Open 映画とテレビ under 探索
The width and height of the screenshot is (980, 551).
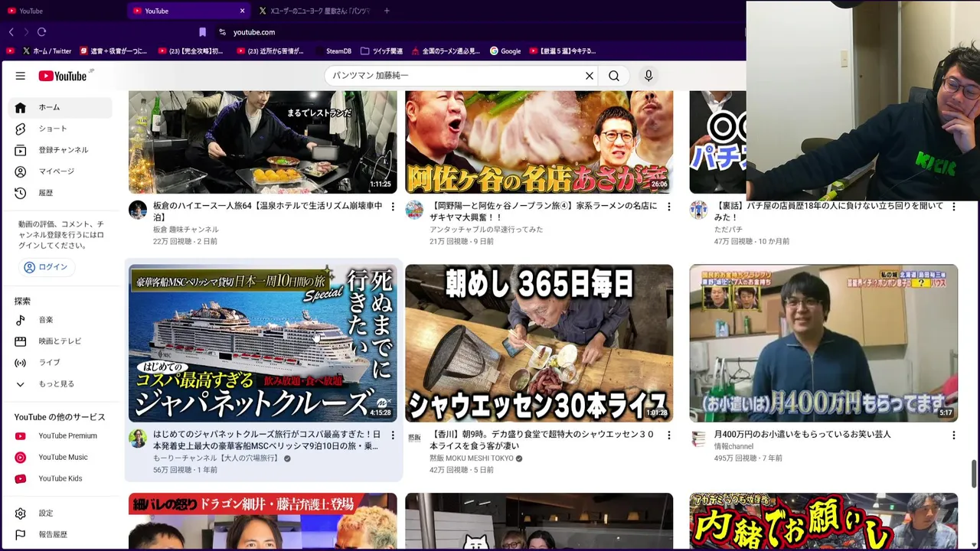tap(60, 341)
